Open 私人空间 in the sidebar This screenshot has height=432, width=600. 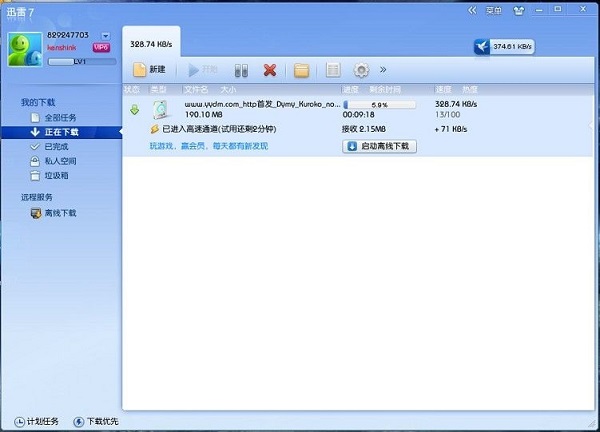click(60, 160)
